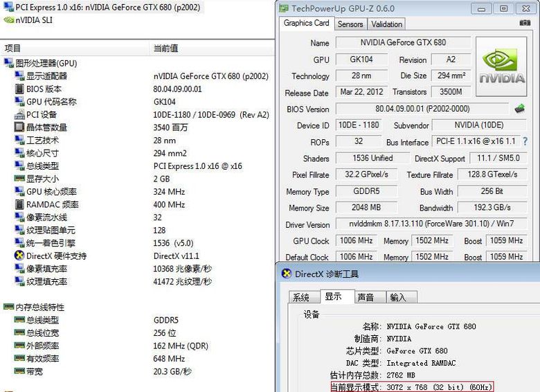Viewport: 540px width, 392px height.
Task: Click the GPU-Z Name field
Action: 402,43
